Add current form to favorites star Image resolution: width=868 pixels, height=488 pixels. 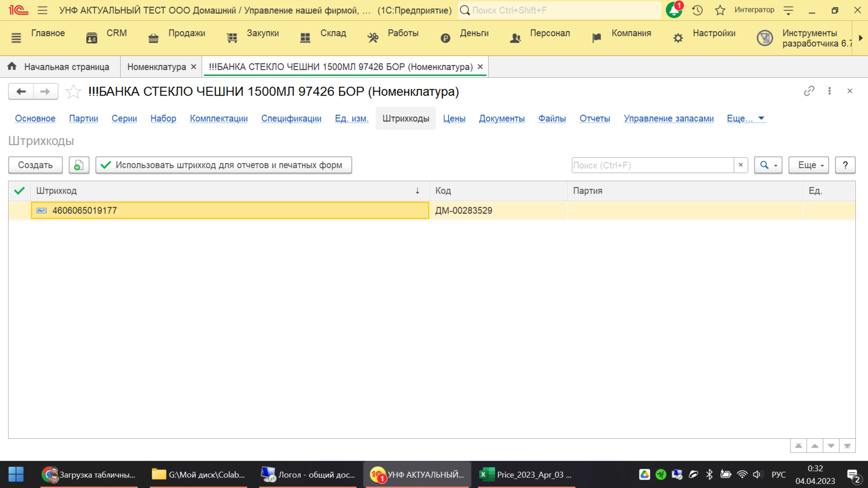pos(73,91)
